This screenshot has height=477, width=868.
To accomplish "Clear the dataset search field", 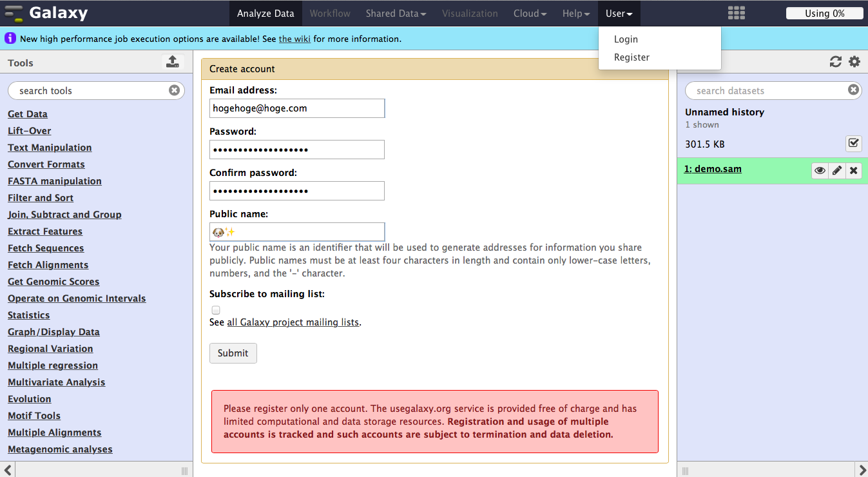I will point(853,90).
